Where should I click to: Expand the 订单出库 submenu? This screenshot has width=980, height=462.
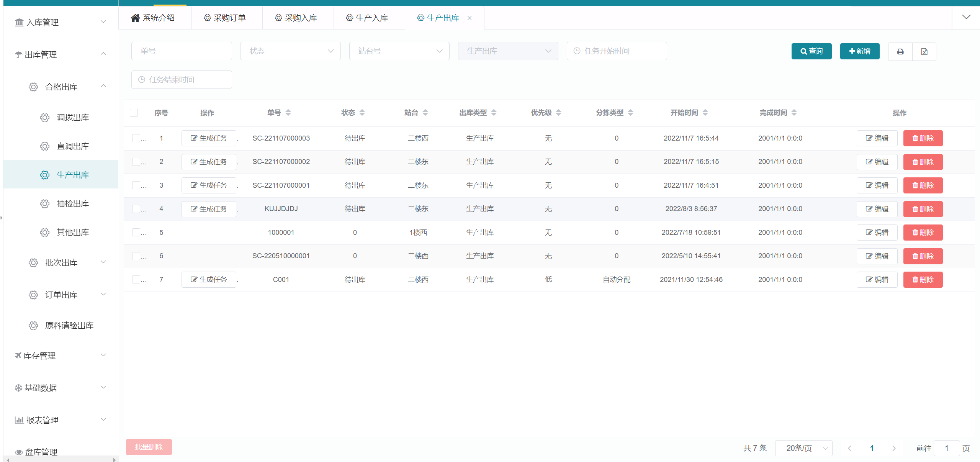click(61, 295)
